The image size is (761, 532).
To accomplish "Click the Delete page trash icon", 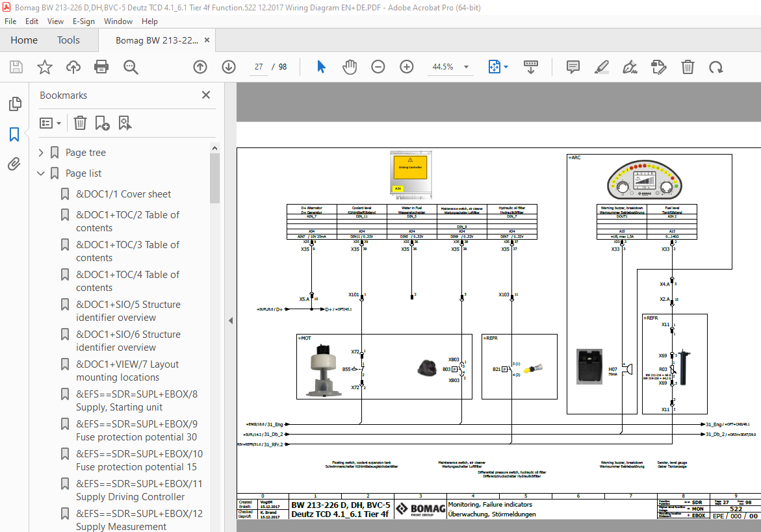I will click(688, 67).
